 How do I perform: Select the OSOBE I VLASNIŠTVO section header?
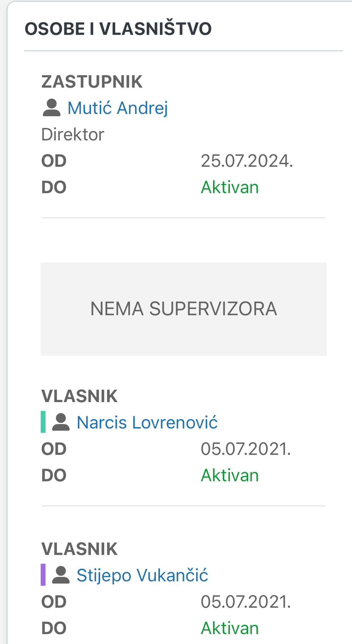tap(118, 28)
